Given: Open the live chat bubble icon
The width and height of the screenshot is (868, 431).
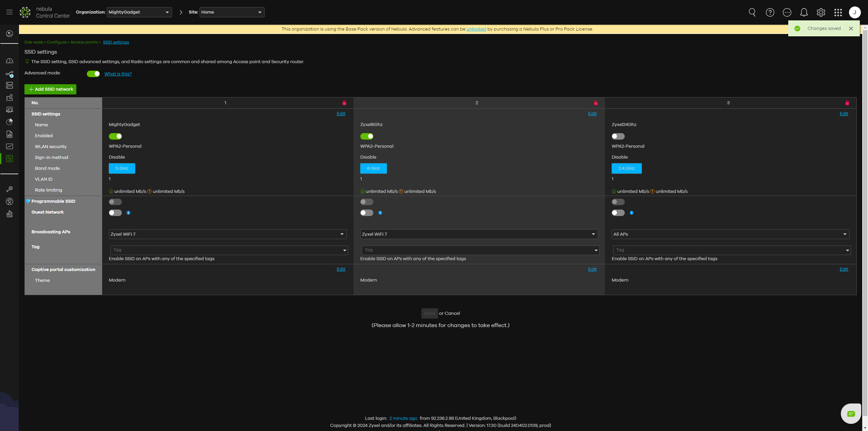Looking at the screenshot, I should pos(851,413).
